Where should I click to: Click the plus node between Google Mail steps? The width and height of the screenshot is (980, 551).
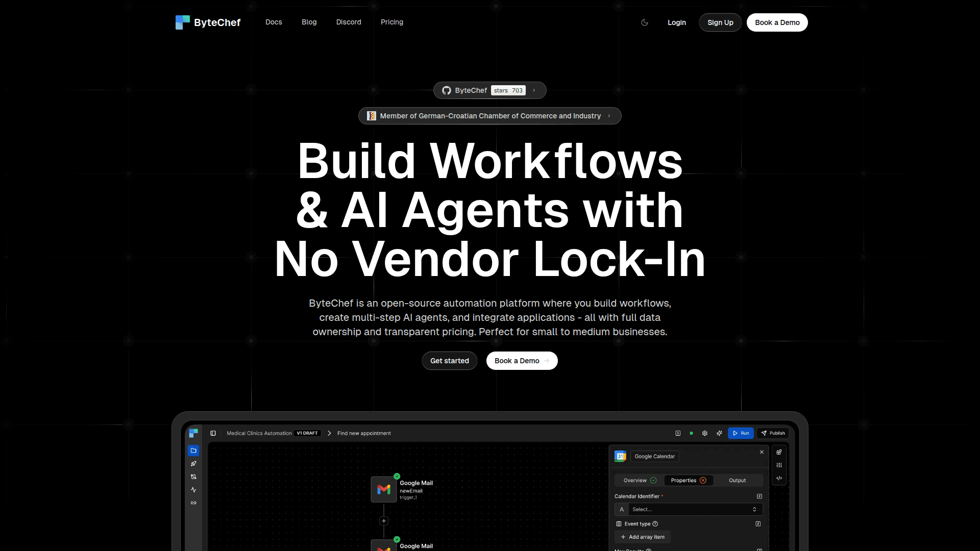384,521
